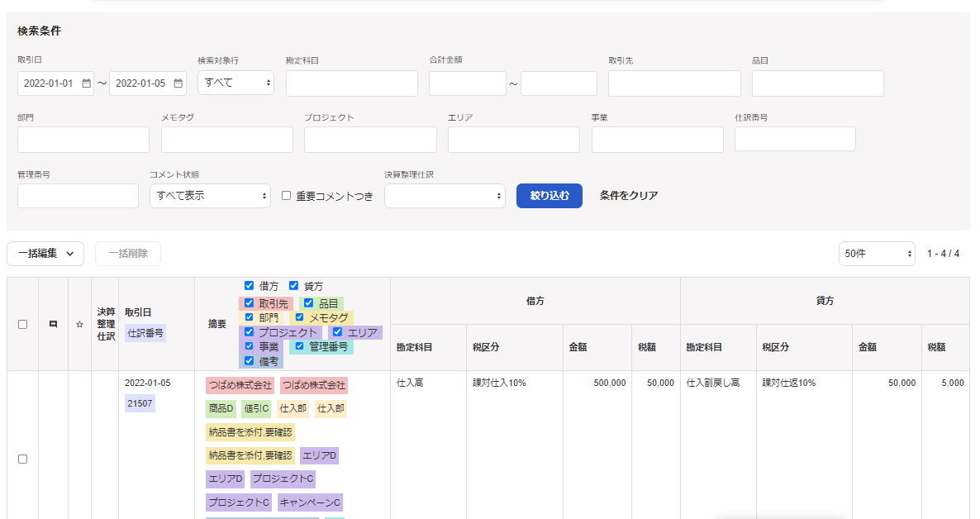The image size is (980, 519).
Task: Click the 1 - 4 / 4 pagination text
Action: pyautogui.click(x=943, y=253)
